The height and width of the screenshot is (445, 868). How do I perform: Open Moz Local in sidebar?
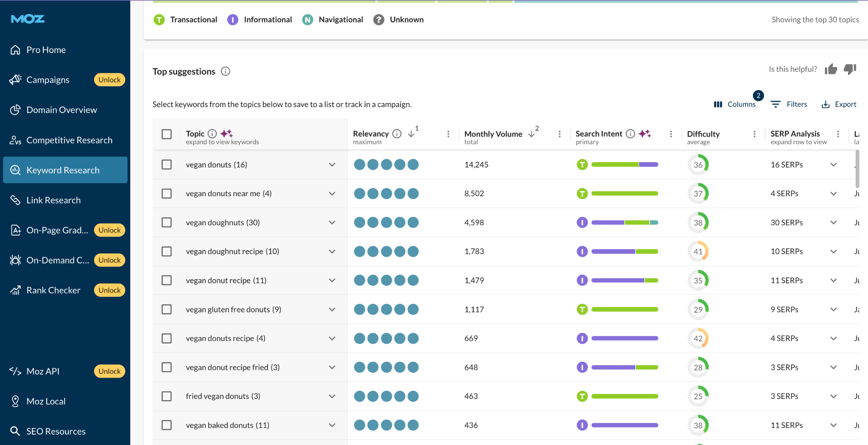tap(65, 401)
